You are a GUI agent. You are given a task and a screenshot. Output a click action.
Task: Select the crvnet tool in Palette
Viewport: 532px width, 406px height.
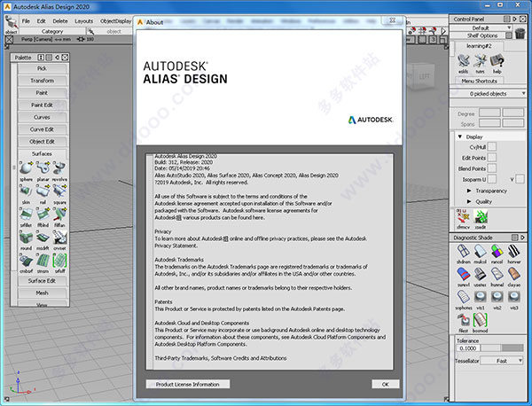[59, 237]
